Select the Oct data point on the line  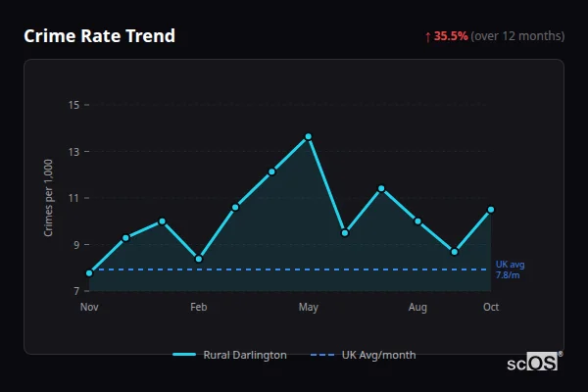(x=491, y=210)
